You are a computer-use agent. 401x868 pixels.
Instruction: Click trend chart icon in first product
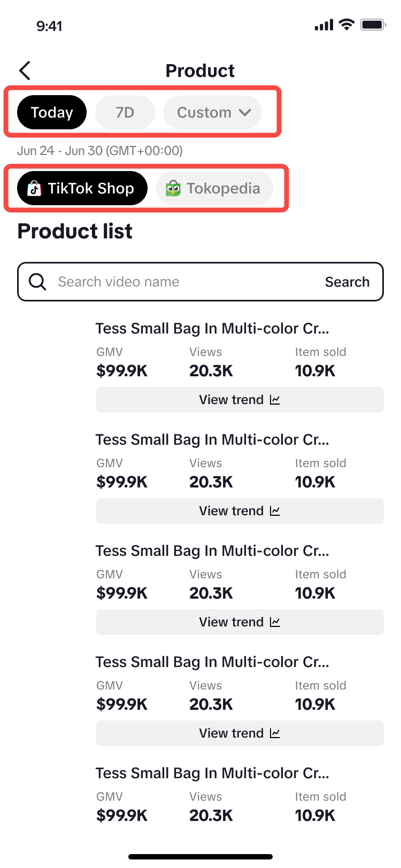(275, 400)
